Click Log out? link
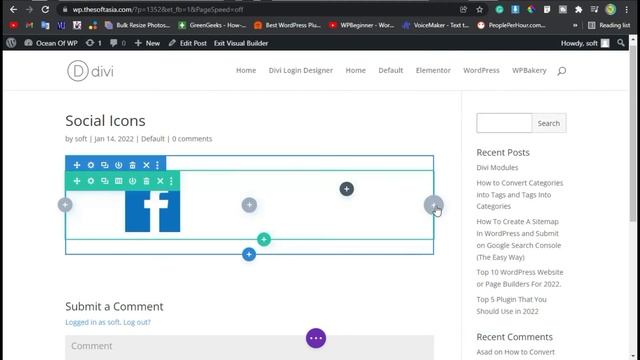 pos(137,322)
